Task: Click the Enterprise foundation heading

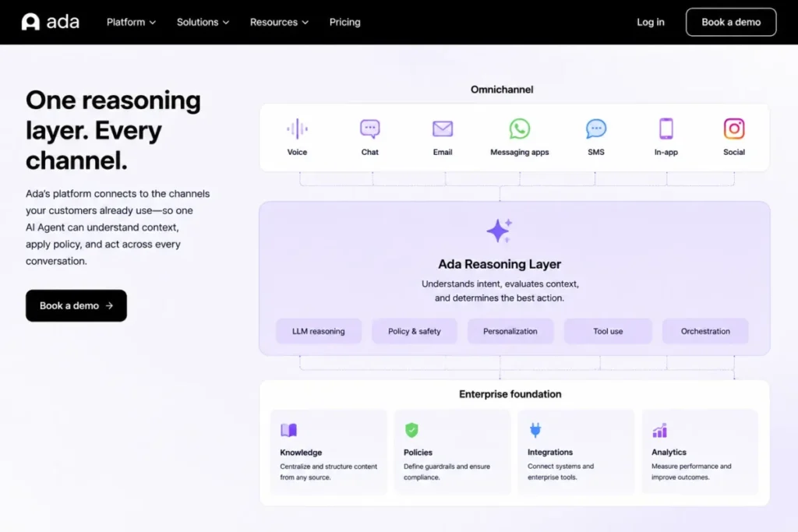Action: (x=510, y=394)
